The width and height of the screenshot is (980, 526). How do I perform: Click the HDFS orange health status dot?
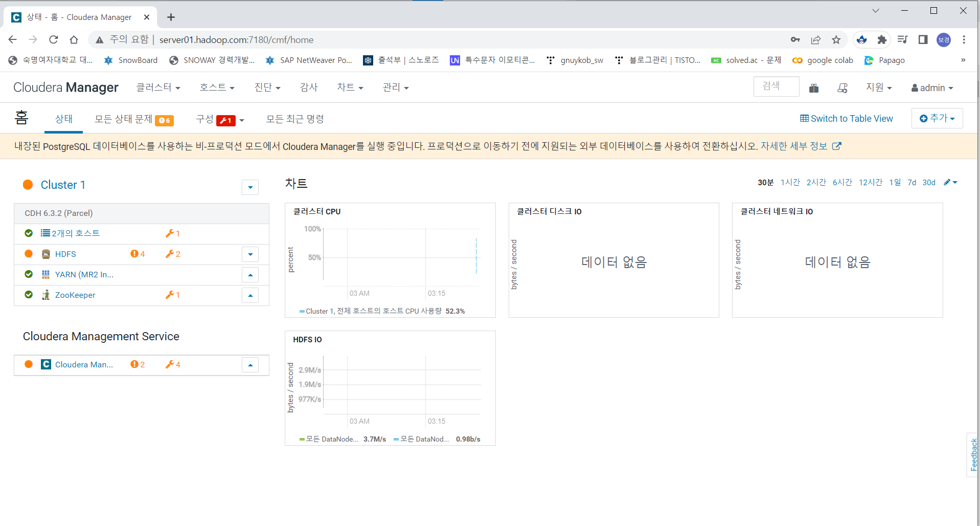point(29,254)
